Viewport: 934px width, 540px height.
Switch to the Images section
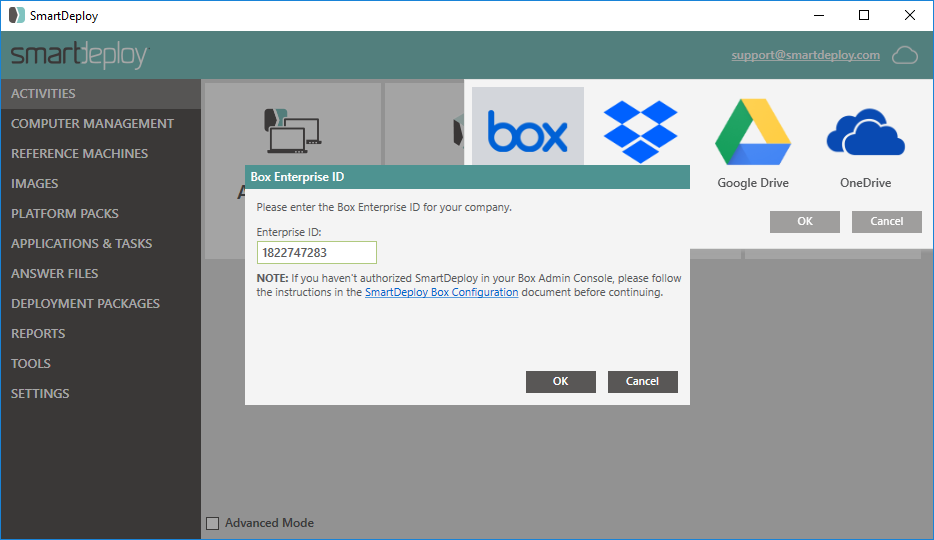(x=101, y=183)
